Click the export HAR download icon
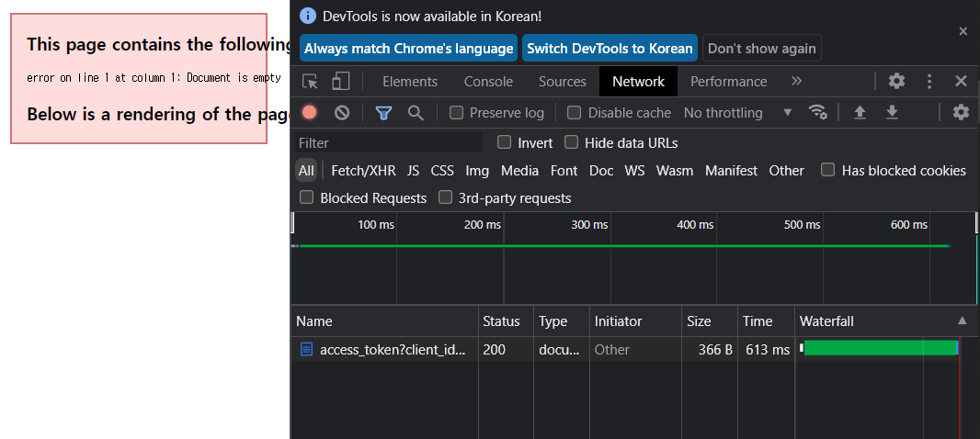980x439 pixels. pos(892,113)
